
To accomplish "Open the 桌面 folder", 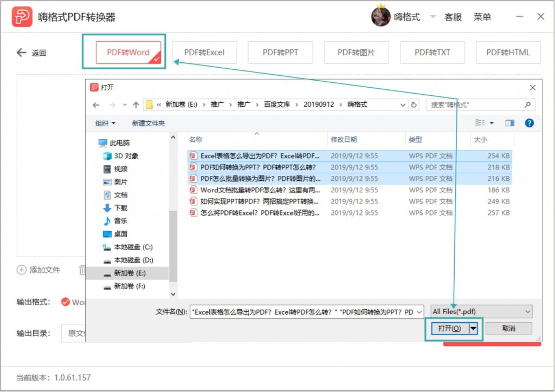I will [115, 234].
